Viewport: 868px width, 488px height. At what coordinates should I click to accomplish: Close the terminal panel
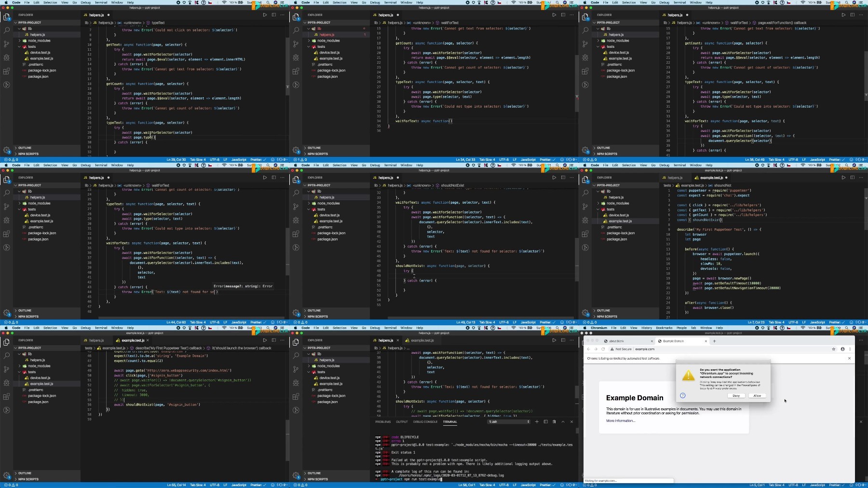[572, 422]
